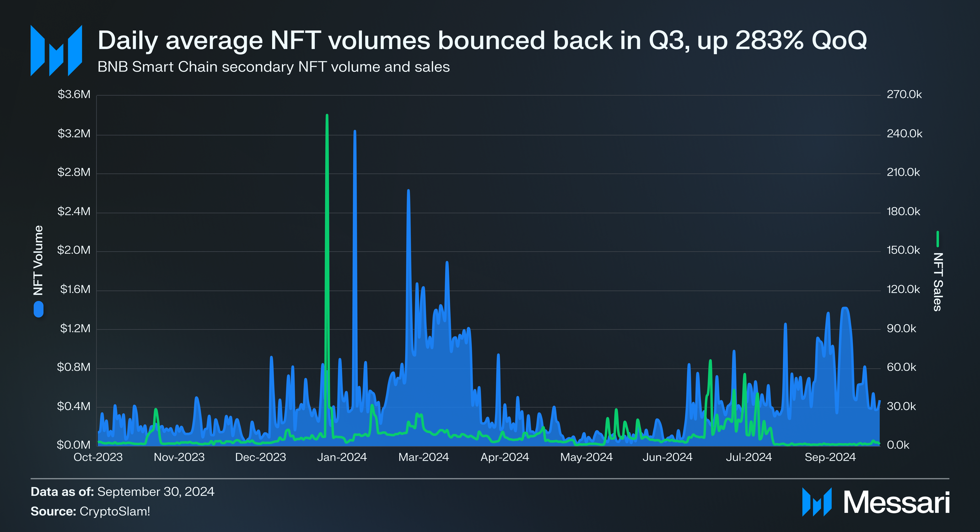Click the green NFT Sales legend line
This screenshot has width=980, height=532.
click(x=937, y=239)
